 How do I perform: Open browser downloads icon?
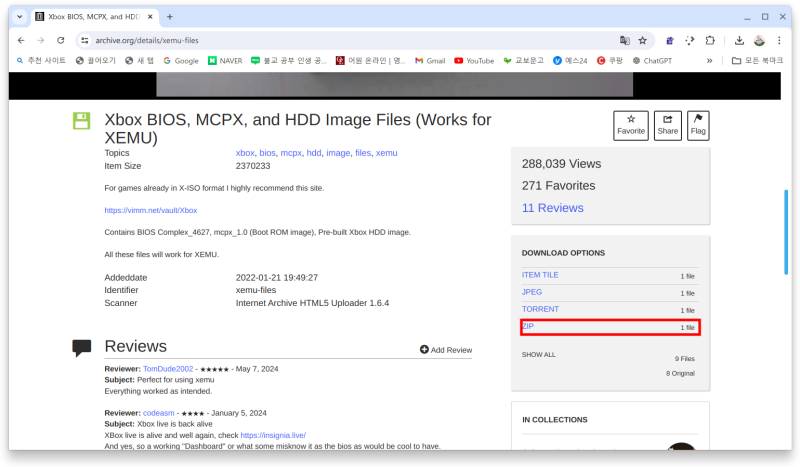click(739, 40)
